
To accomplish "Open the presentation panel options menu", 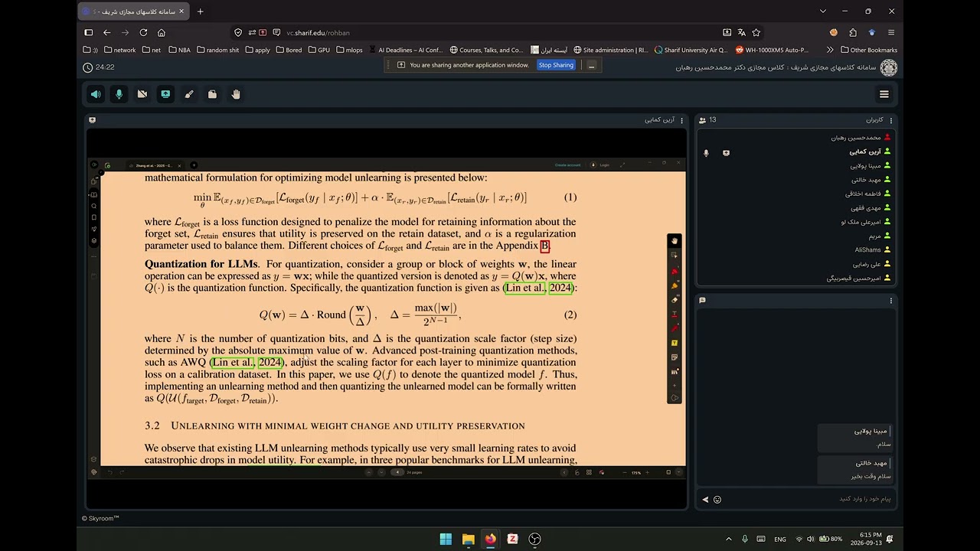I will 681,120.
